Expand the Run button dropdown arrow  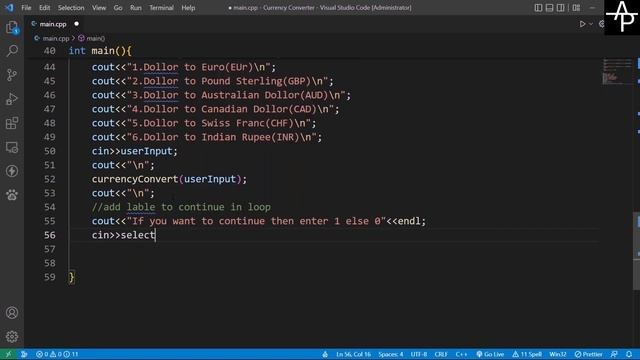[x=591, y=24]
